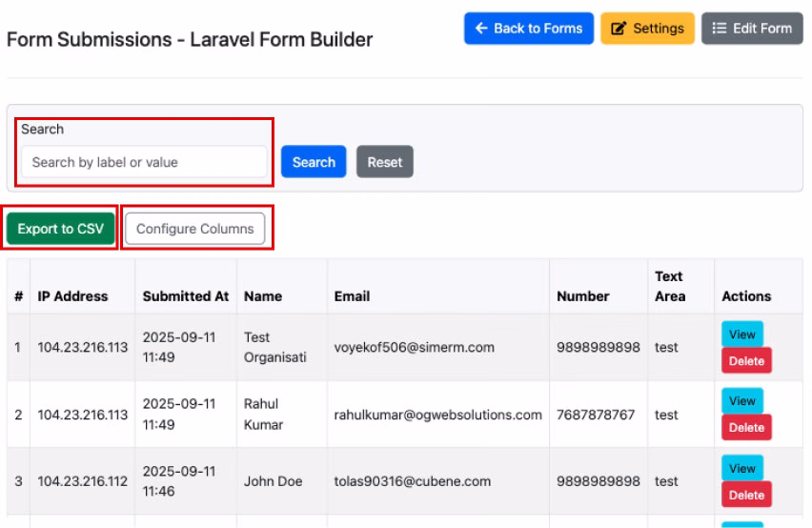Click the name Test Organisati
Viewport: 812px width, 528px height.
[x=275, y=347]
